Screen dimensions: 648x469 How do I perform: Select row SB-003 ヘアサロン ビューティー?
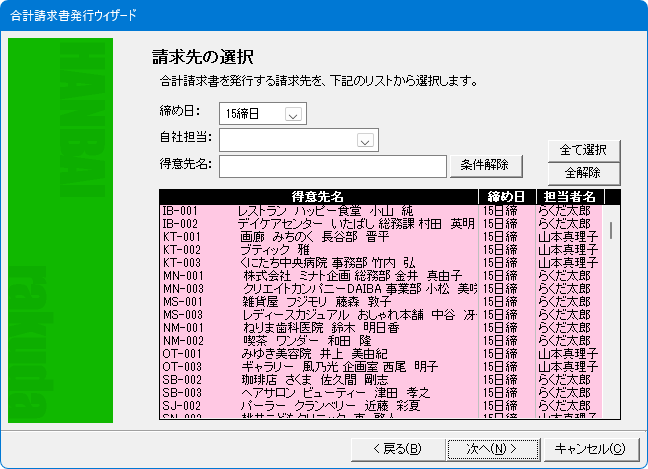pyautogui.click(x=318, y=393)
